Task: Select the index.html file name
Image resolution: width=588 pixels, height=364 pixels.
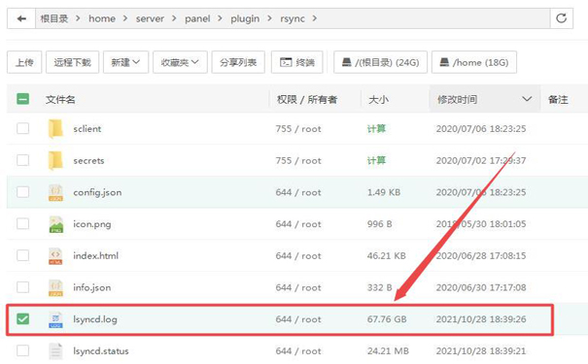Action: click(95, 256)
